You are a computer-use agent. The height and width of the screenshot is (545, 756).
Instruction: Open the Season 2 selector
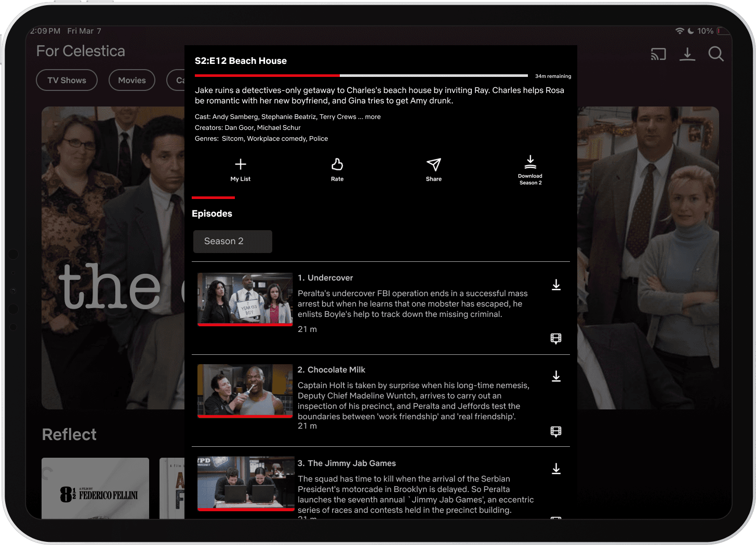(x=233, y=242)
